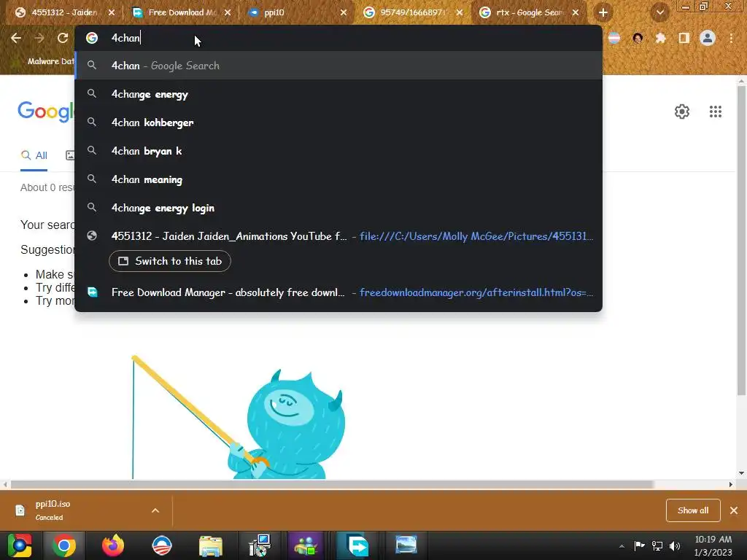
Task: Open Chrome from the taskbar
Action: pos(64,545)
